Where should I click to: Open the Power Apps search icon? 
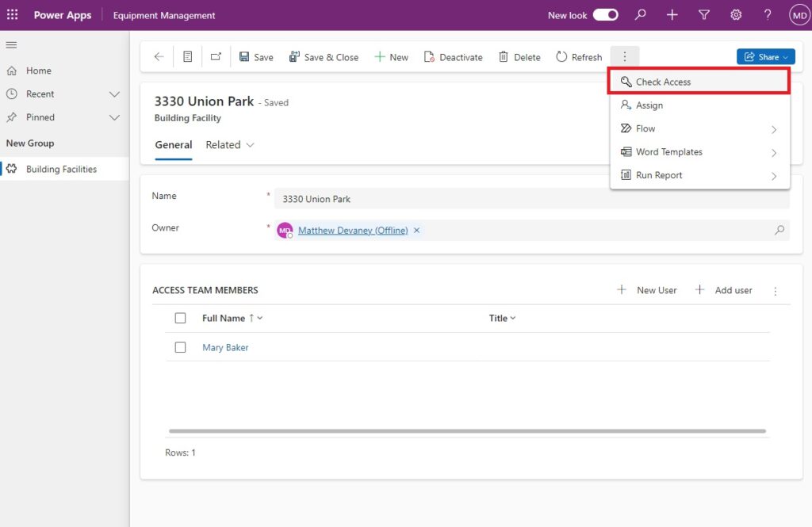640,14
